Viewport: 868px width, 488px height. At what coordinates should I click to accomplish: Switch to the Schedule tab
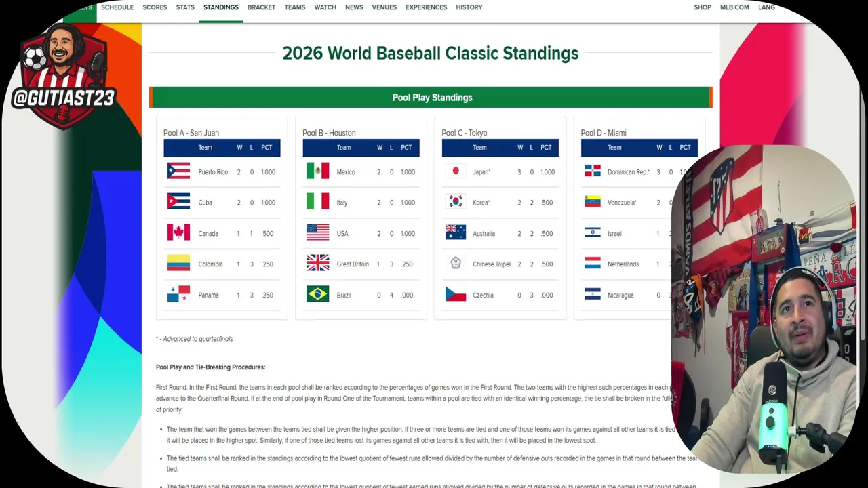click(117, 7)
